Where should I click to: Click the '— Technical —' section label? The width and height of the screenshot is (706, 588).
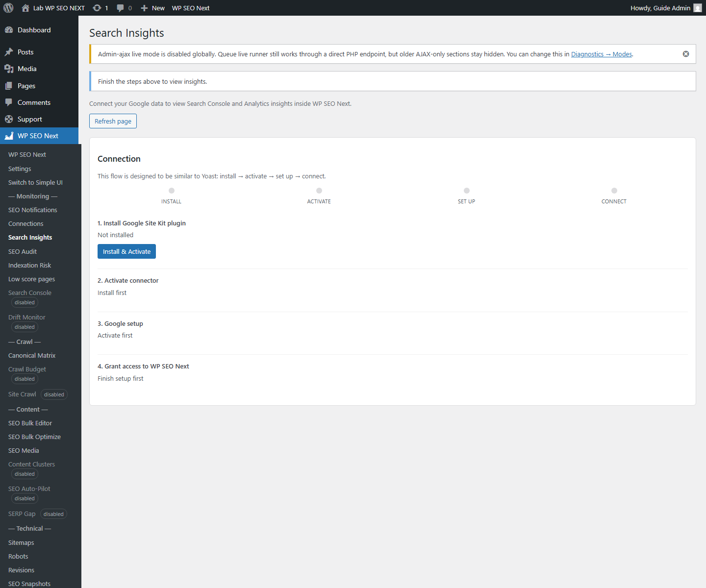[29, 528]
